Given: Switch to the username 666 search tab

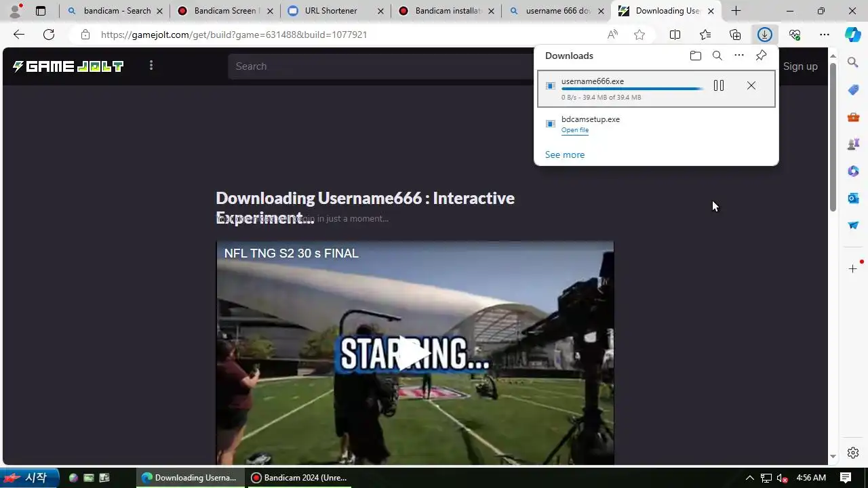Looking at the screenshot, I should (556, 11).
